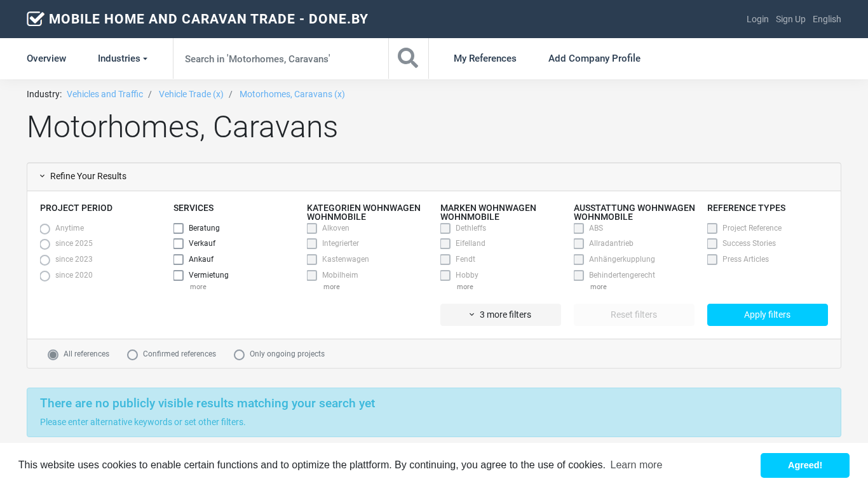
Task: Click the done.by checkmark logo icon
Action: point(35,19)
